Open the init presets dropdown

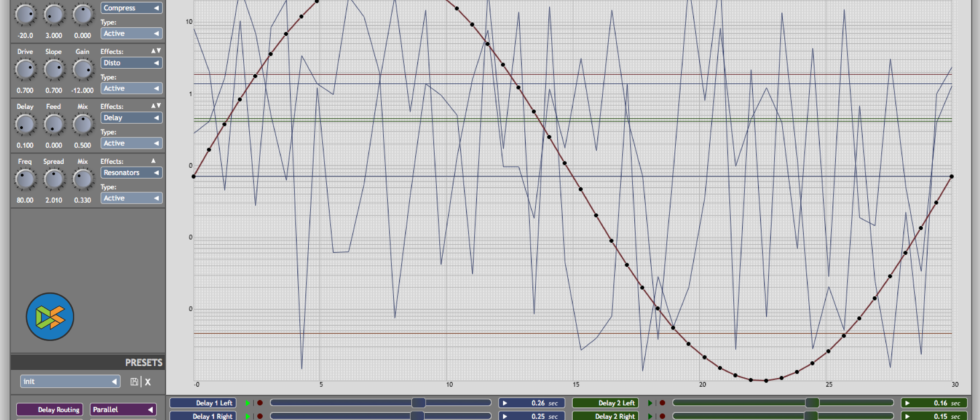(x=70, y=381)
